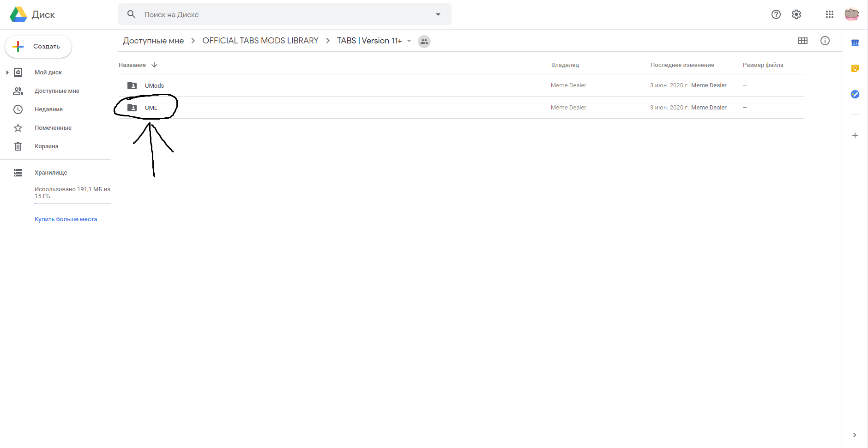Get add-ons with the plus icon
The width and height of the screenshot is (868, 448).
tap(855, 135)
